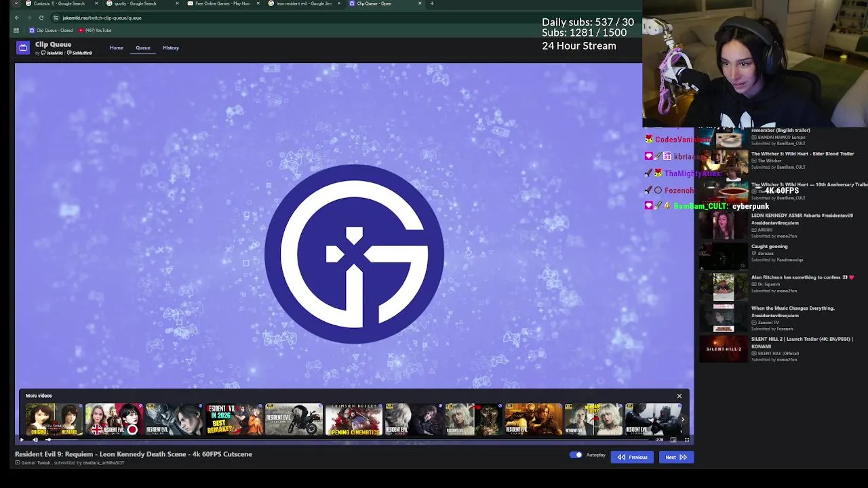Screen dimensions: 868x488
Task: Open the tab search chevron in the browser
Action: click(16, 3)
